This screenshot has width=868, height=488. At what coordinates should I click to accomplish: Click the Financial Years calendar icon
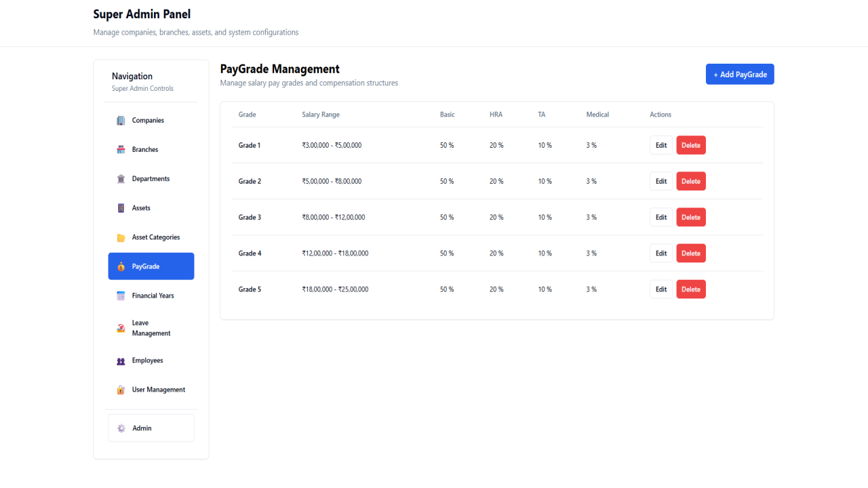121,296
